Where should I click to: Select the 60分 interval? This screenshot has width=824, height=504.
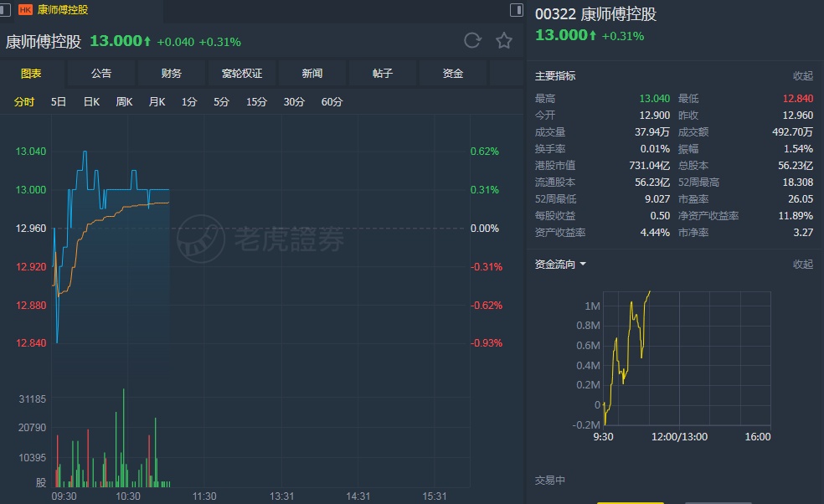click(332, 102)
